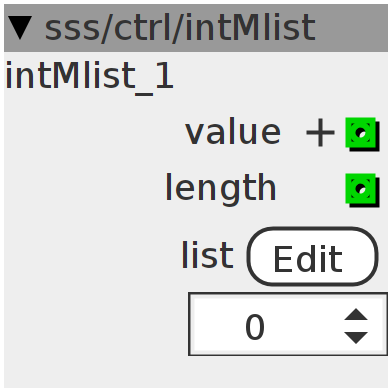
Task: Click the green value outlet connector
Action: click(361, 133)
